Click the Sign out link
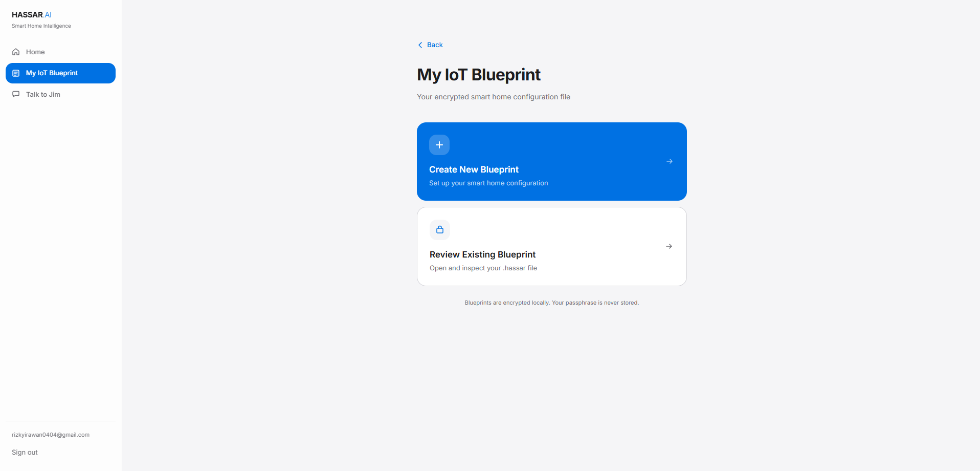This screenshot has width=980, height=471. (x=25, y=453)
